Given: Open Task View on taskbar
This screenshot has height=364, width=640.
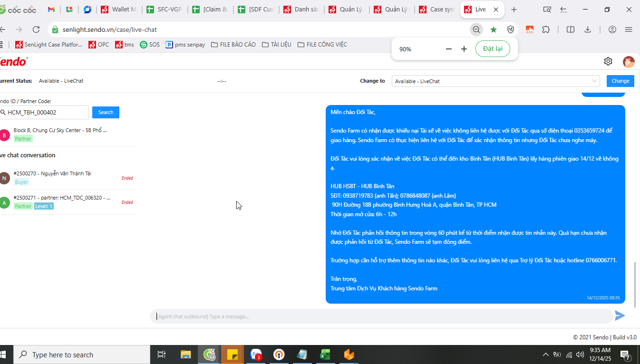Looking at the screenshot, I should coord(161,355).
